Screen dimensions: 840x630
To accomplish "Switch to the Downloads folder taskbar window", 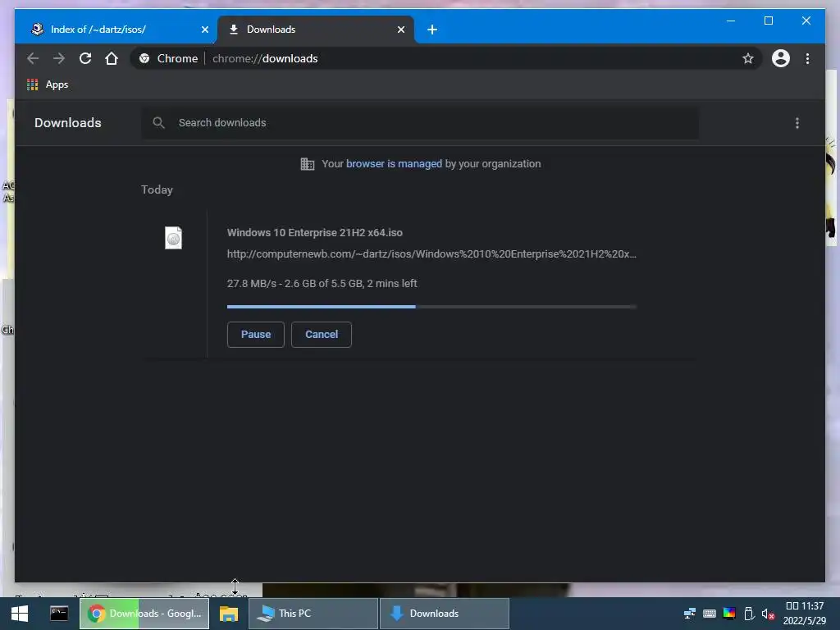I will [444, 614].
